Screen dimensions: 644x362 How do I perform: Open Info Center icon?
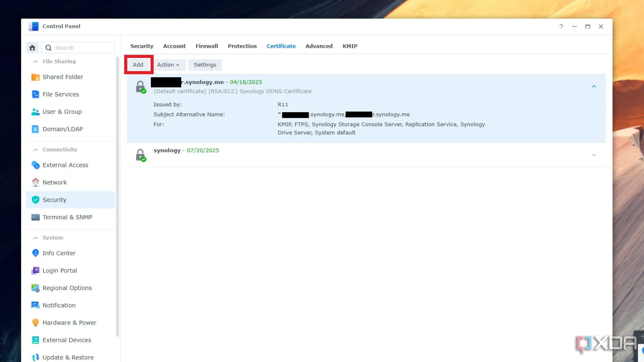(36, 253)
